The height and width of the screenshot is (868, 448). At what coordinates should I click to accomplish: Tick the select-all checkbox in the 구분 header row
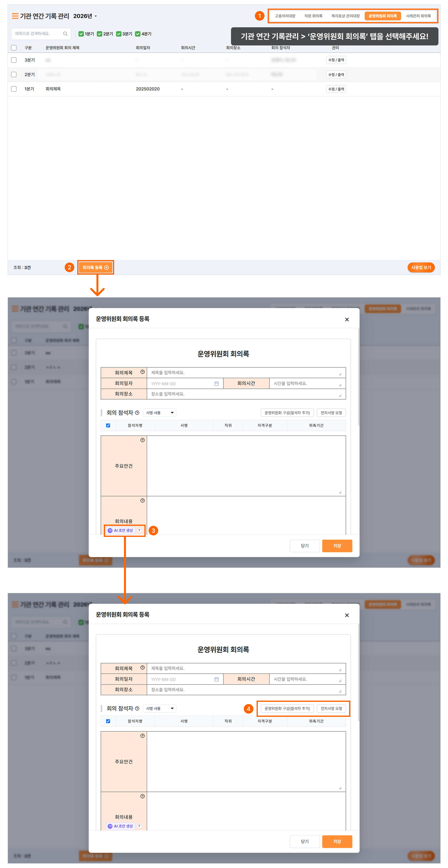(14, 48)
